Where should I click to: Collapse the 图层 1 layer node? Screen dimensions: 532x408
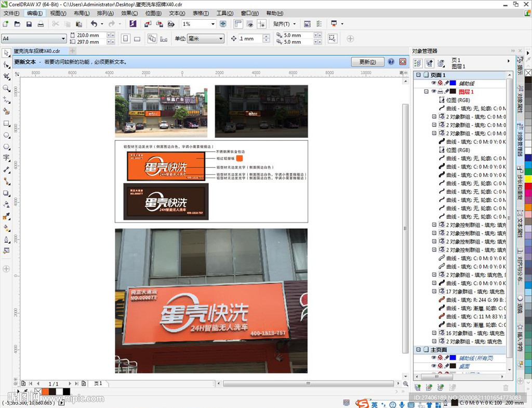(x=426, y=91)
